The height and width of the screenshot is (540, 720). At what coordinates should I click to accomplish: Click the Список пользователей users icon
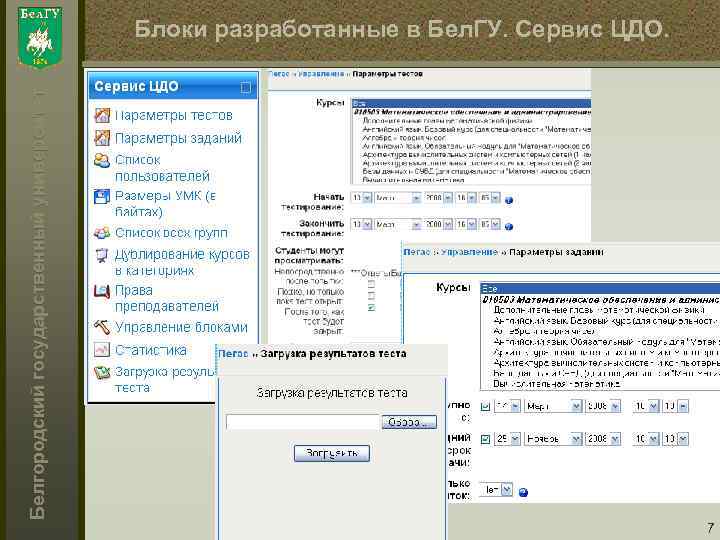[x=102, y=160]
